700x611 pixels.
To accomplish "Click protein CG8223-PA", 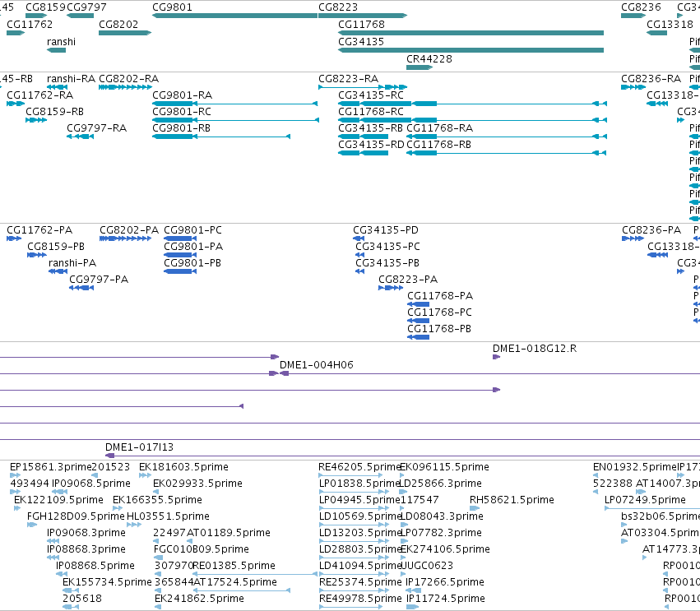I will point(408,280).
